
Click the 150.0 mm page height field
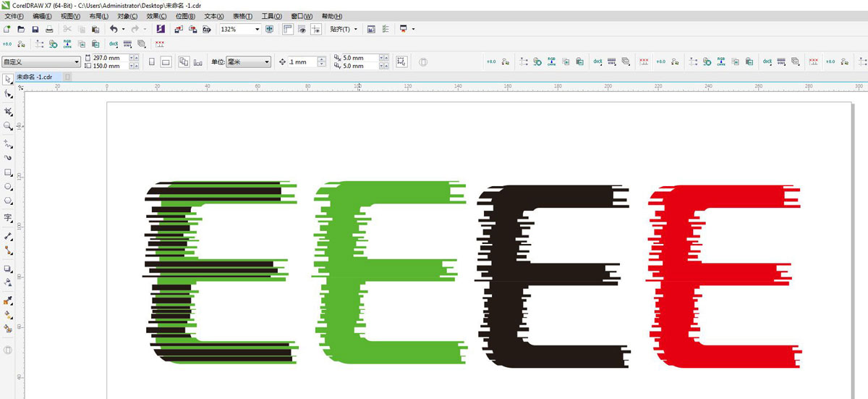click(111, 66)
